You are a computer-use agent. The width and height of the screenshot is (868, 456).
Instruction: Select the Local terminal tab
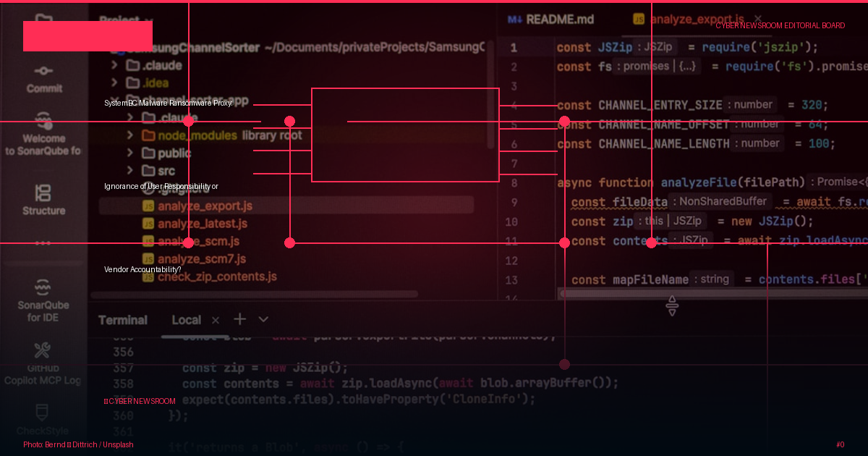click(x=187, y=320)
